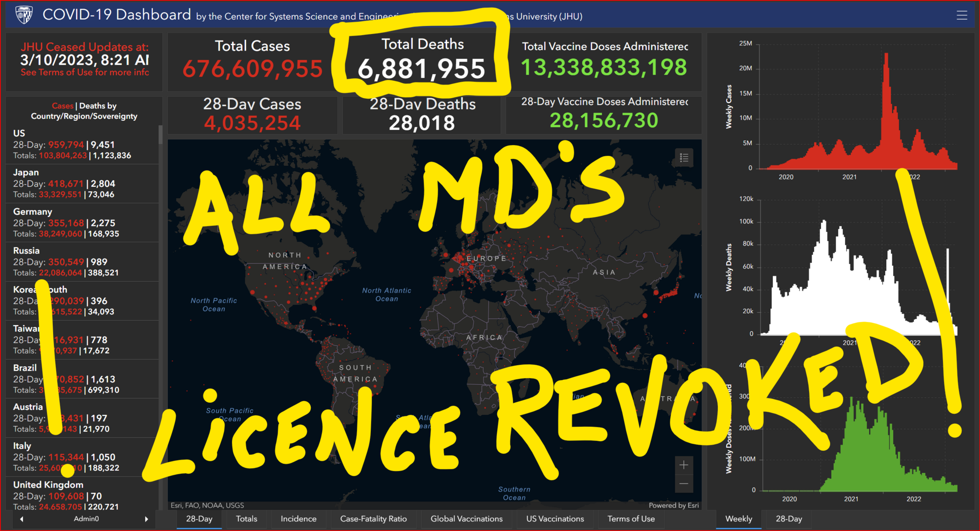980x531 pixels.
Task: Open the Global Vaccinations tab
Action: point(466,519)
